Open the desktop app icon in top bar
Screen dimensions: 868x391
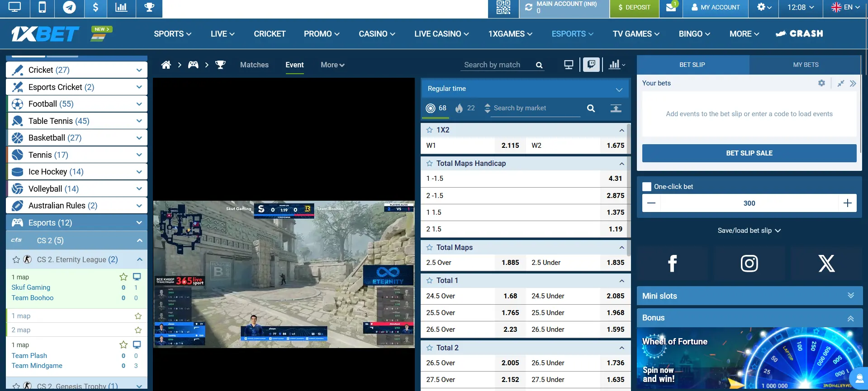click(x=14, y=7)
